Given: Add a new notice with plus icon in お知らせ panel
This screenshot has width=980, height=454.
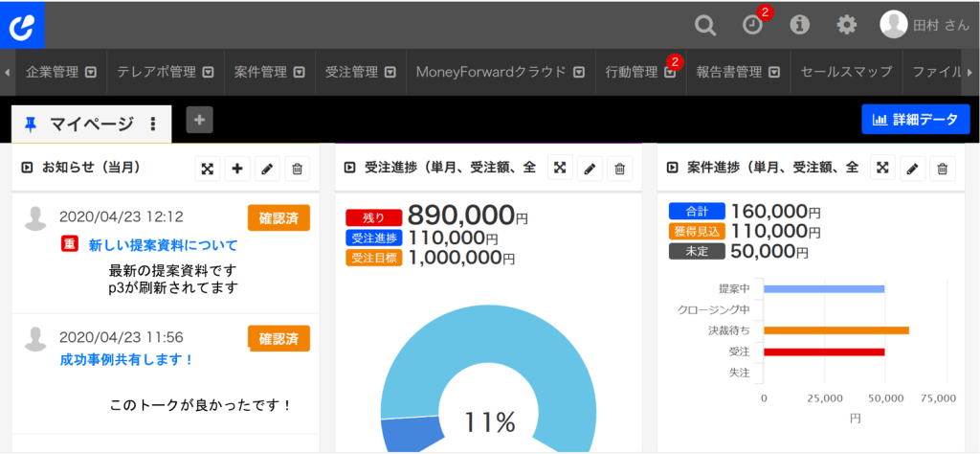Looking at the screenshot, I should click(237, 169).
